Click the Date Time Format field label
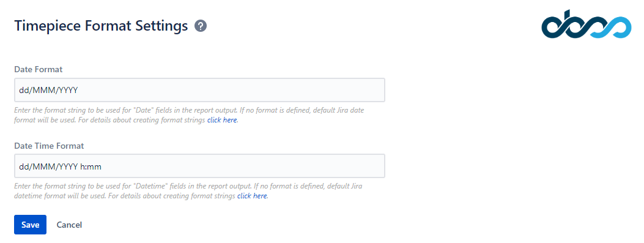The height and width of the screenshot is (243, 644). (x=49, y=146)
